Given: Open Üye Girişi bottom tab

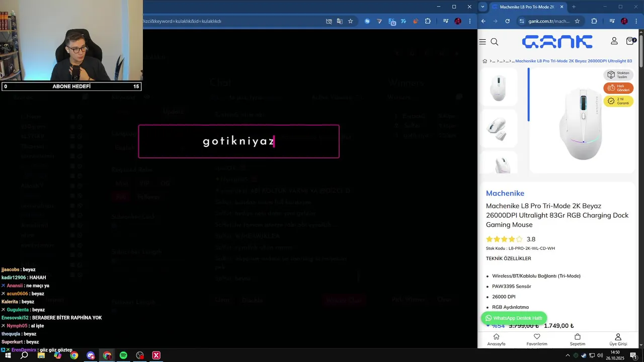Looking at the screenshot, I should pyautogui.click(x=618, y=340).
